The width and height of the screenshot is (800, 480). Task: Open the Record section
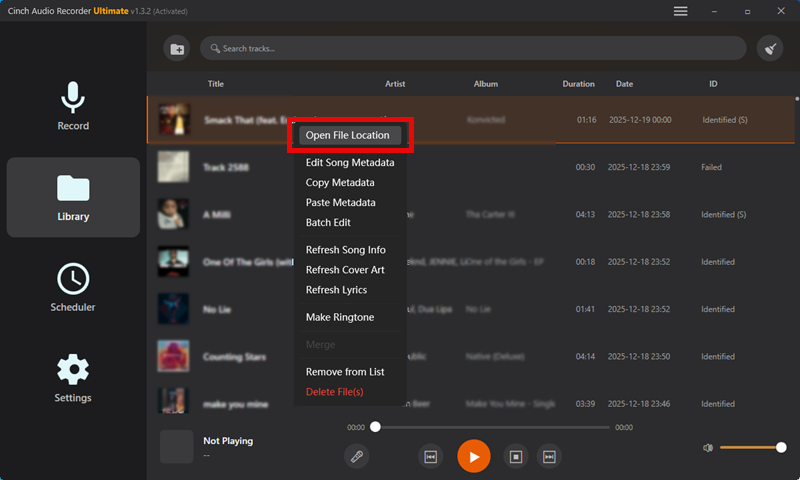(x=73, y=106)
